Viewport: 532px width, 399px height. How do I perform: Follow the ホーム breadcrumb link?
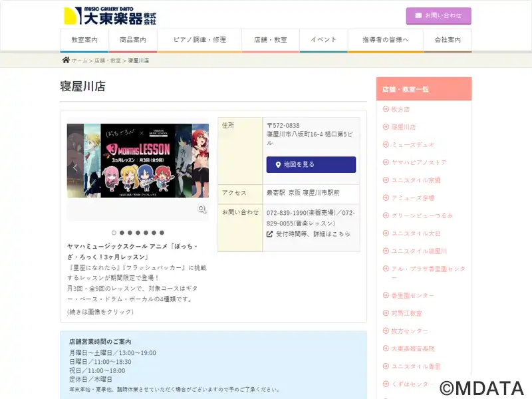click(79, 61)
